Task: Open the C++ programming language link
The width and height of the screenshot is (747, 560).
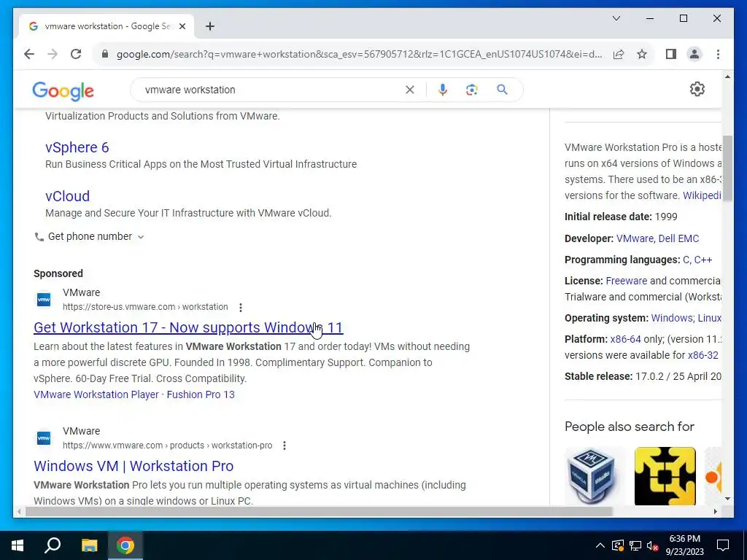Action: 703,260
